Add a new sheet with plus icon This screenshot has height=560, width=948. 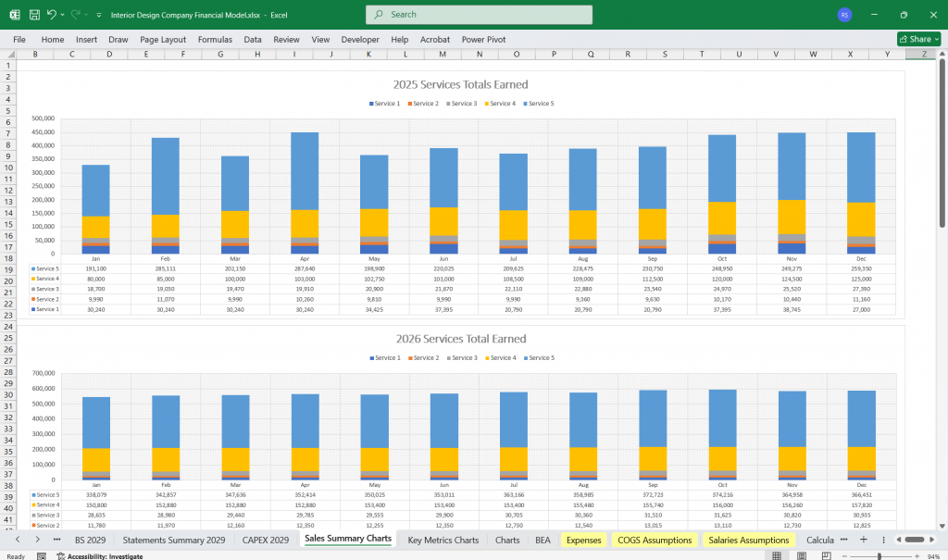point(863,540)
